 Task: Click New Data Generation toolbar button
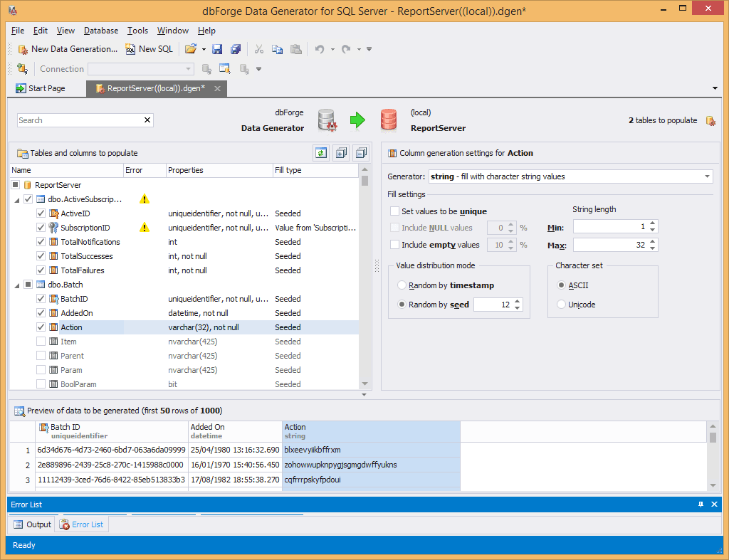(68, 49)
